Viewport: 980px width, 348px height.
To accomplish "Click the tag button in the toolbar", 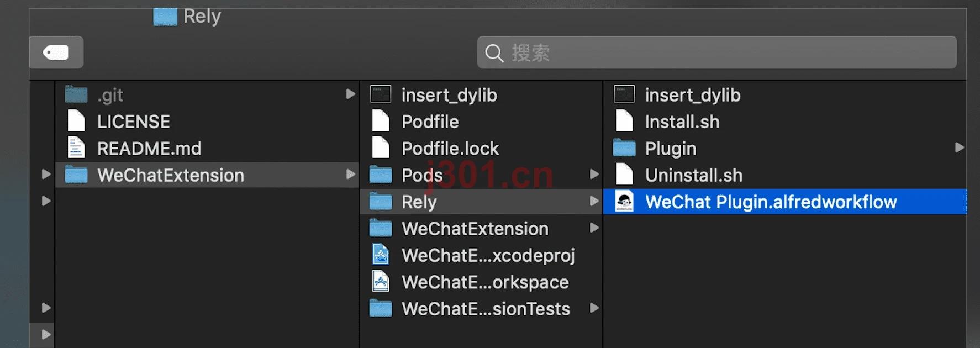I will [x=56, y=52].
